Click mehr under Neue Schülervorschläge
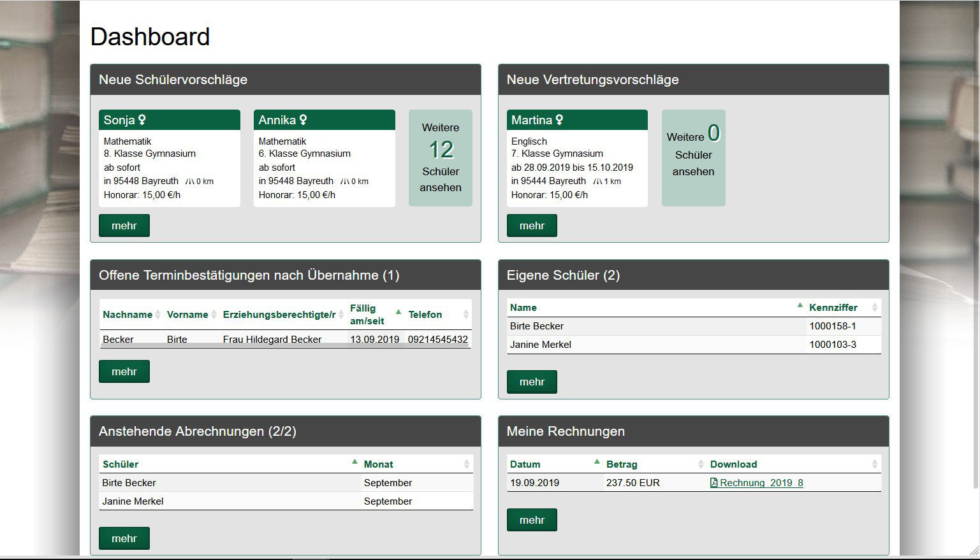The image size is (980, 560). pyautogui.click(x=124, y=226)
